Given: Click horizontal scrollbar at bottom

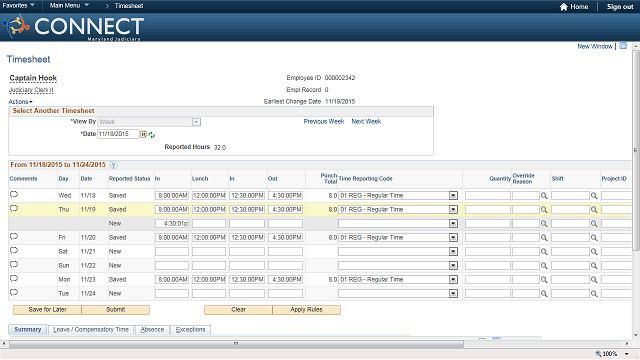Looking at the screenshot, I should (236, 344).
